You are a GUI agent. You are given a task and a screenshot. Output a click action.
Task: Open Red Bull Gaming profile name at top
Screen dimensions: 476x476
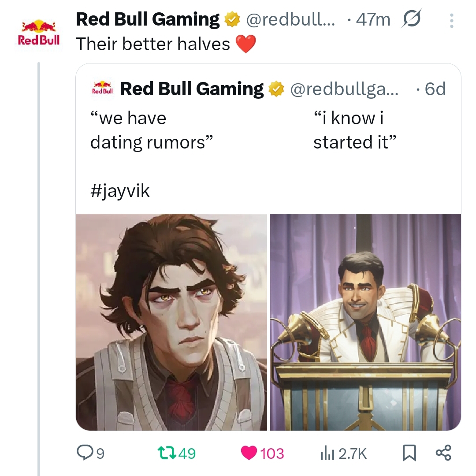click(148, 20)
